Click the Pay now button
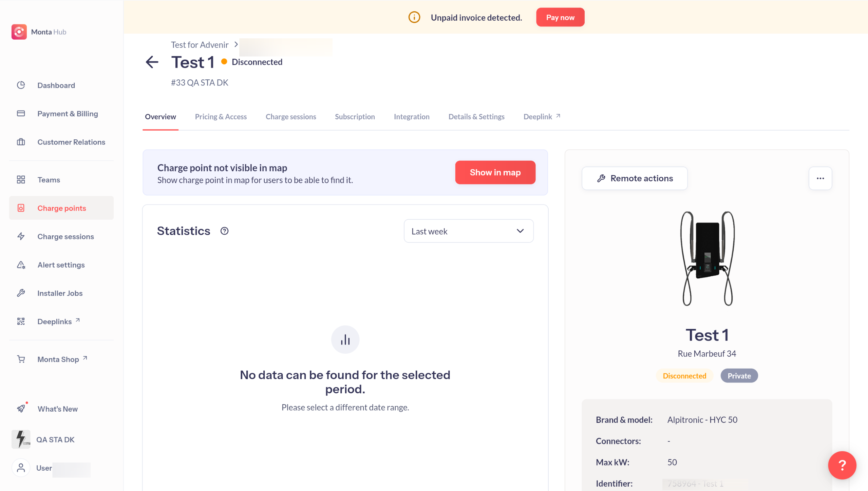This screenshot has height=491, width=868. 560,17
